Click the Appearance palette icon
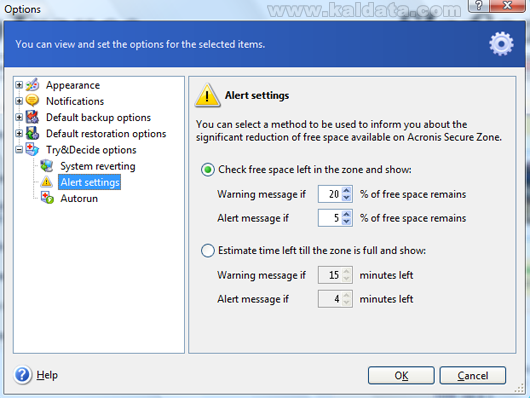Viewport: 530px width, 398px height. 32,85
